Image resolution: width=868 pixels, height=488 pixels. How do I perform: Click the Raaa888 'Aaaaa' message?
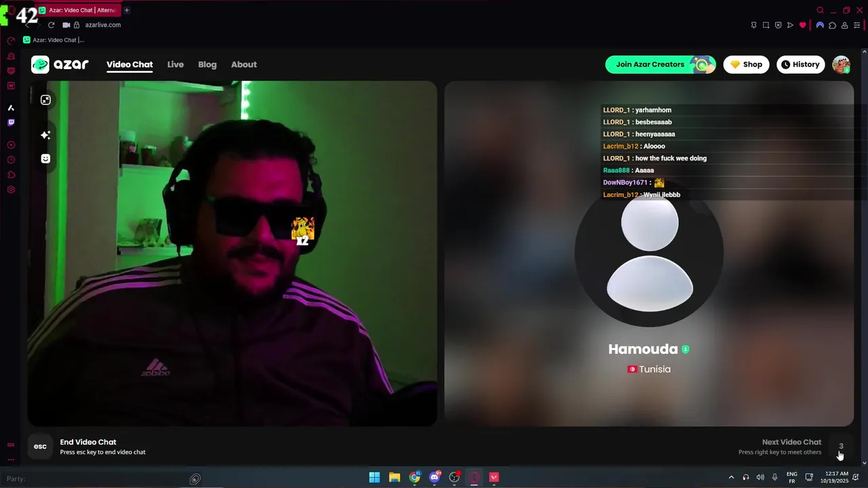pos(629,171)
